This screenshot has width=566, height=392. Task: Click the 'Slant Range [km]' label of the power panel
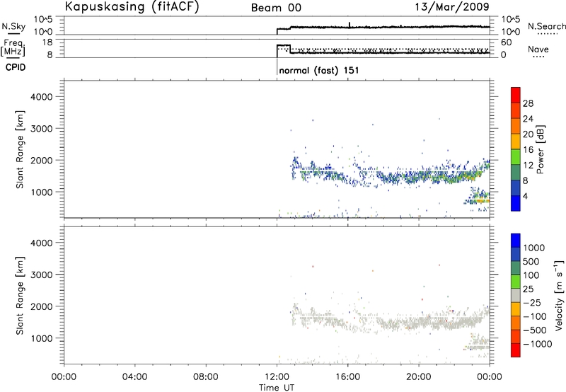pos(20,149)
